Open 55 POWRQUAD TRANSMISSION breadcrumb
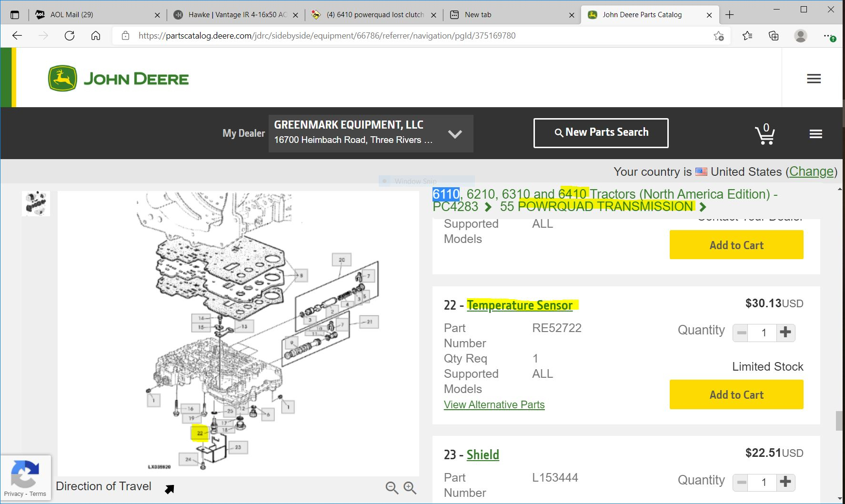The width and height of the screenshot is (845, 504). pyautogui.click(x=596, y=206)
